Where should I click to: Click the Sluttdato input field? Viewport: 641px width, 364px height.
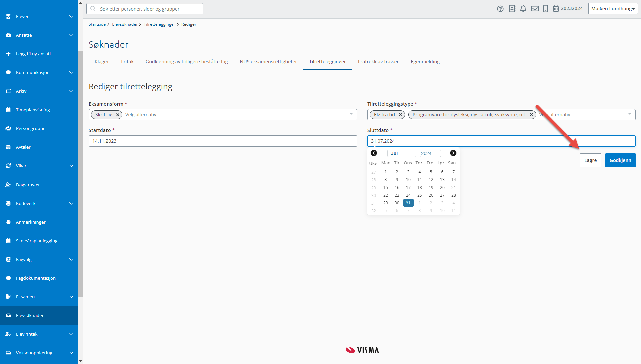coord(501,141)
